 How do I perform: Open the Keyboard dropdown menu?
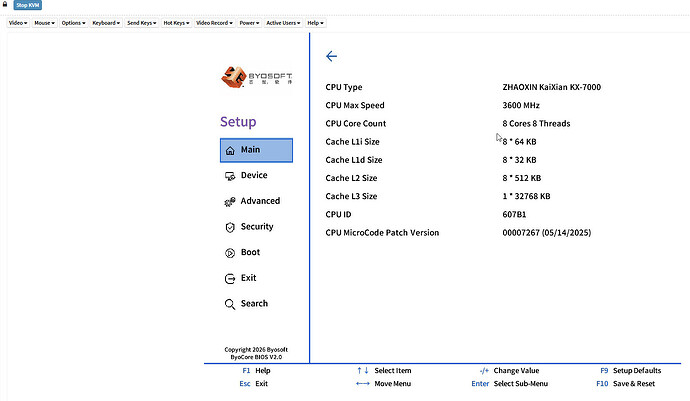106,23
